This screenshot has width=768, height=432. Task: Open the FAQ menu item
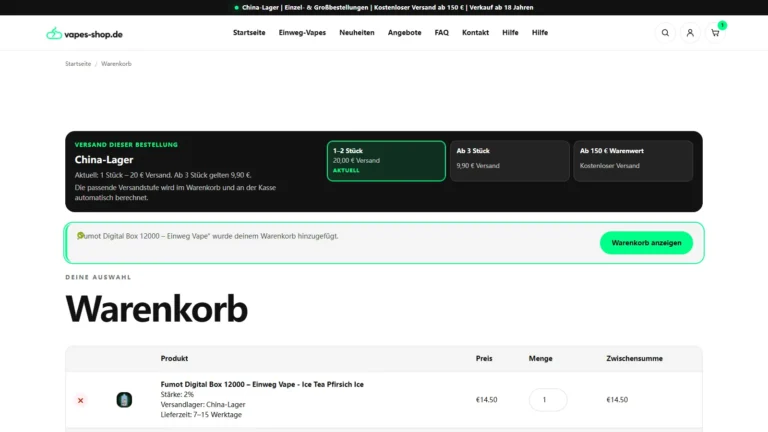tap(441, 32)
